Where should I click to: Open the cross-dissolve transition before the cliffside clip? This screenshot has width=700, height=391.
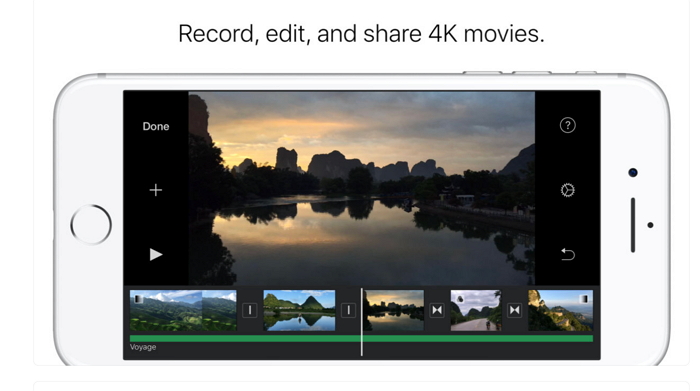[x=515, y=310]
